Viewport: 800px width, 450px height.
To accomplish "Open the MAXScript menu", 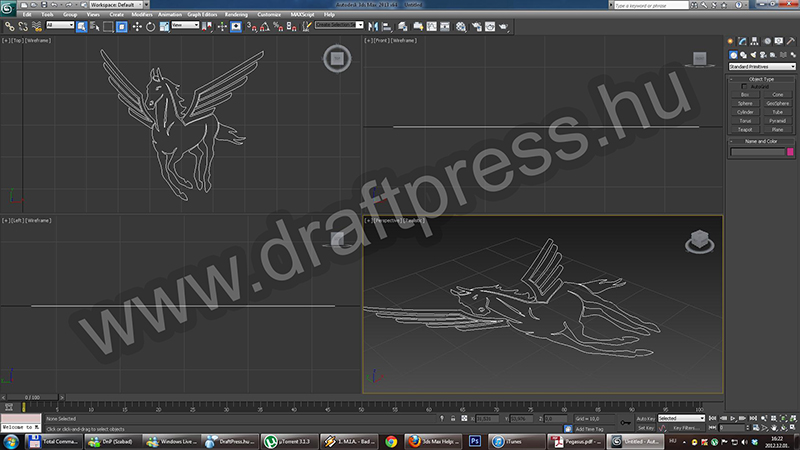I will click(302, 14).
